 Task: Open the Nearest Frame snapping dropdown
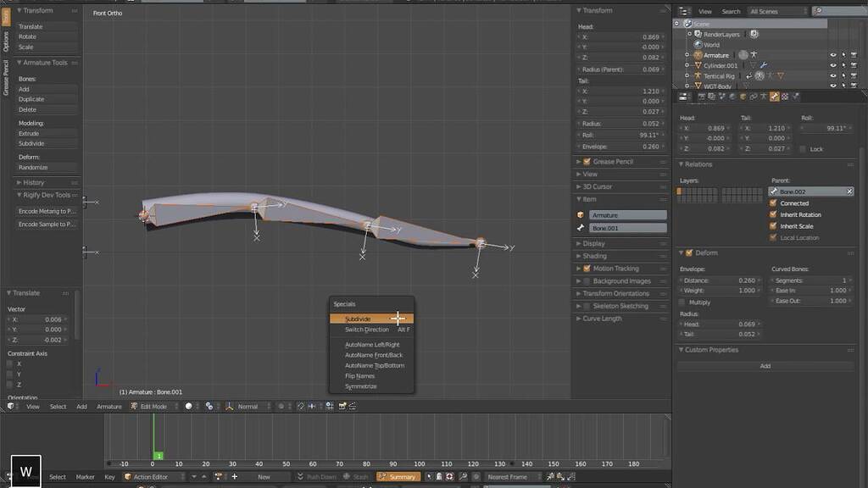513,476
